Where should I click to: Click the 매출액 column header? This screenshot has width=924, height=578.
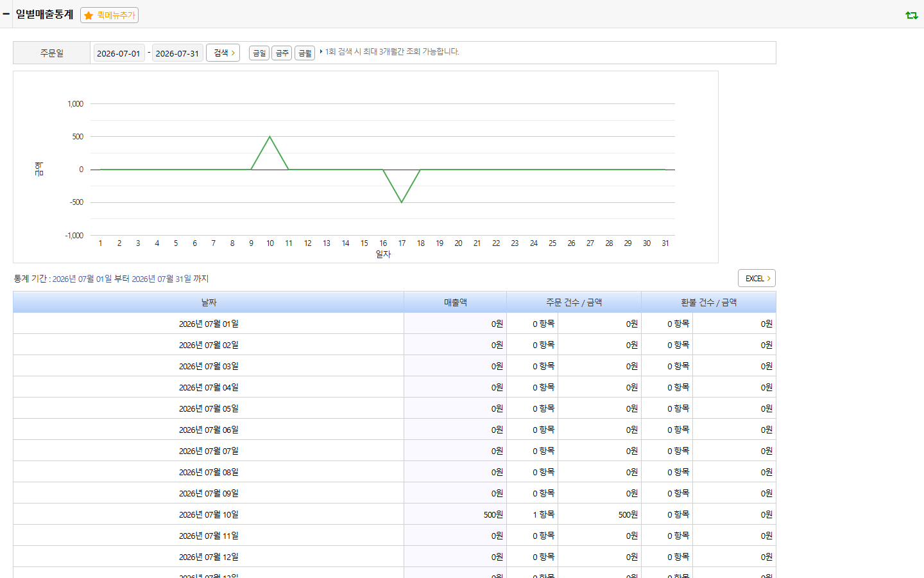click(x=456, y=302)
